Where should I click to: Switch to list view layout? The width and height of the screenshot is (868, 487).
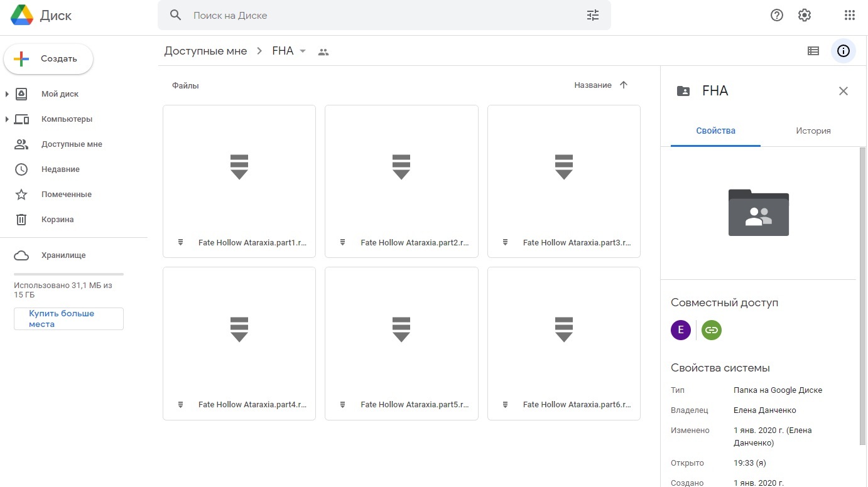813,51
